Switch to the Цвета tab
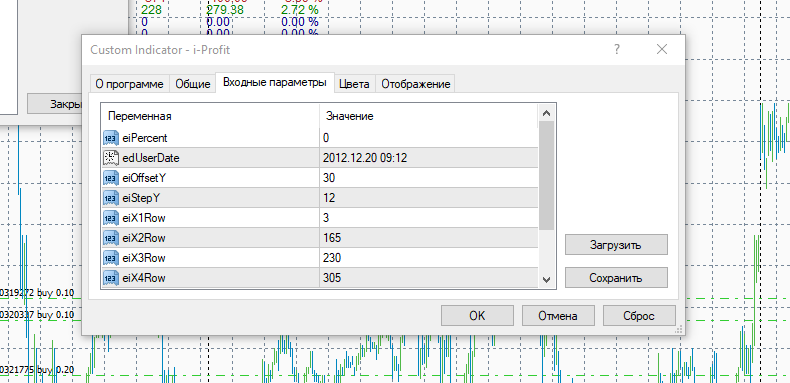The height and width of the screenshot is (383, 790). click(354, 84)
